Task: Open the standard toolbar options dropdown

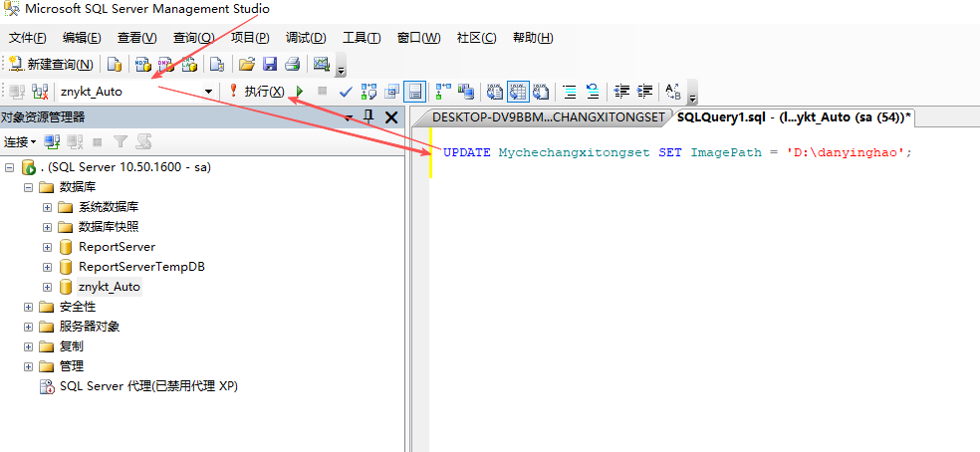Action: click(x=341, y=67)
